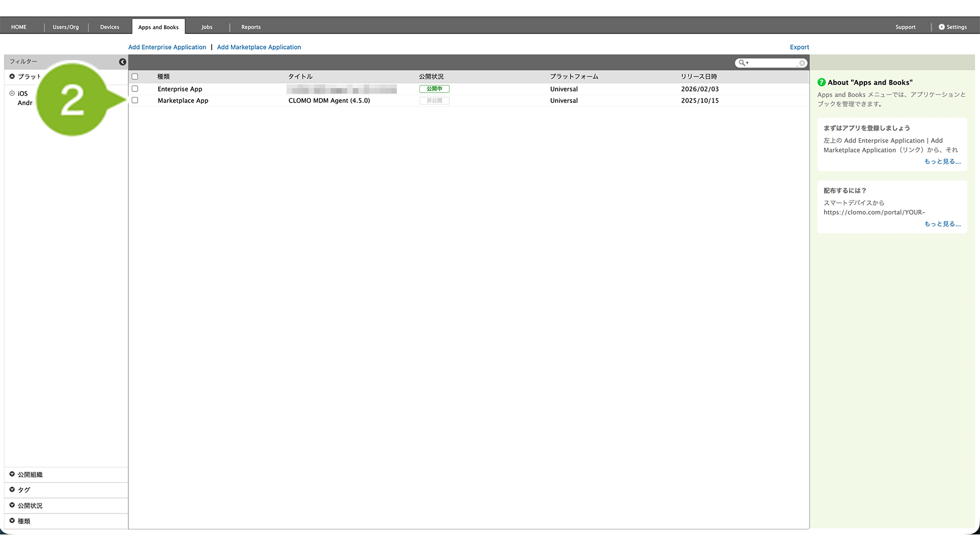Open Settings via the gear icon
The width and height of the screenshot is (980, 551).
[941, 27]
